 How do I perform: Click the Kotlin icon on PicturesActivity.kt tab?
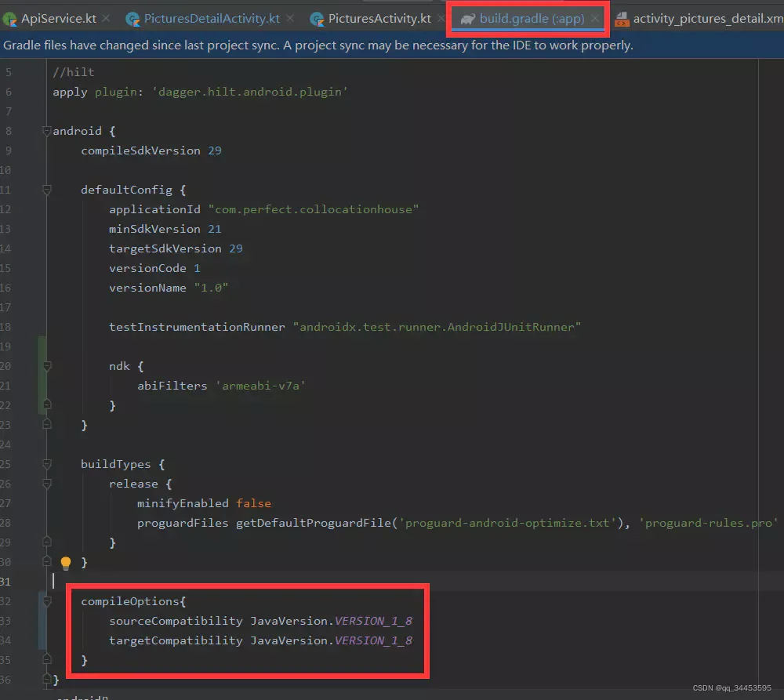point(316,16)
